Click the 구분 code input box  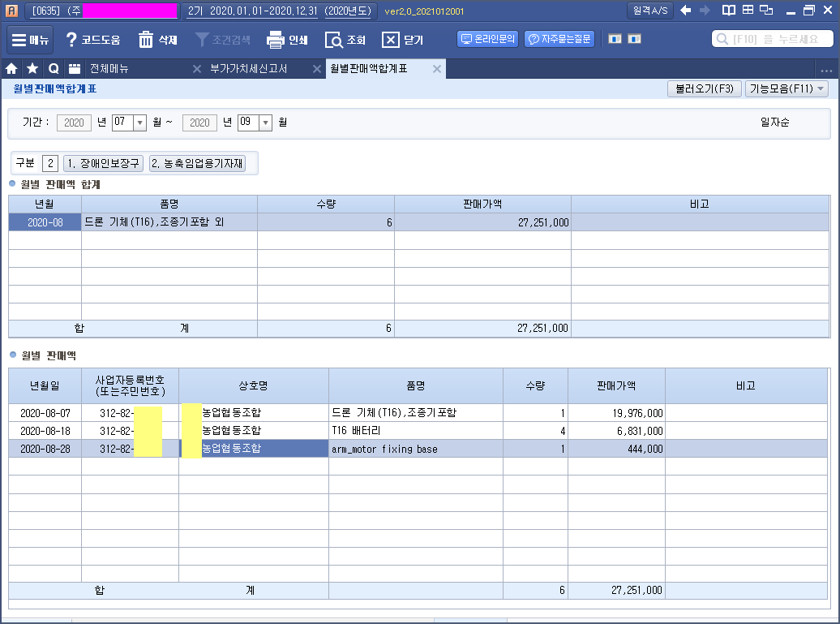click(x=49, y=163)
